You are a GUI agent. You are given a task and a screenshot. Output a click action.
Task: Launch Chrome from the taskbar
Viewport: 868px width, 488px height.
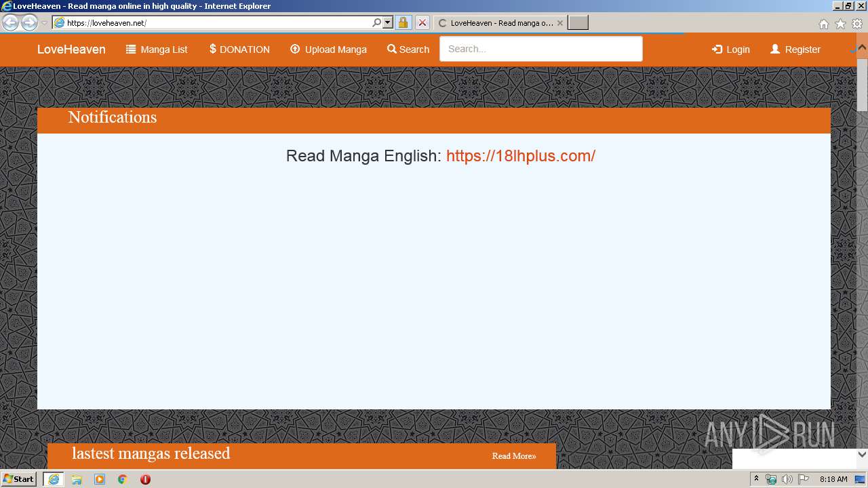pos(123,479)
